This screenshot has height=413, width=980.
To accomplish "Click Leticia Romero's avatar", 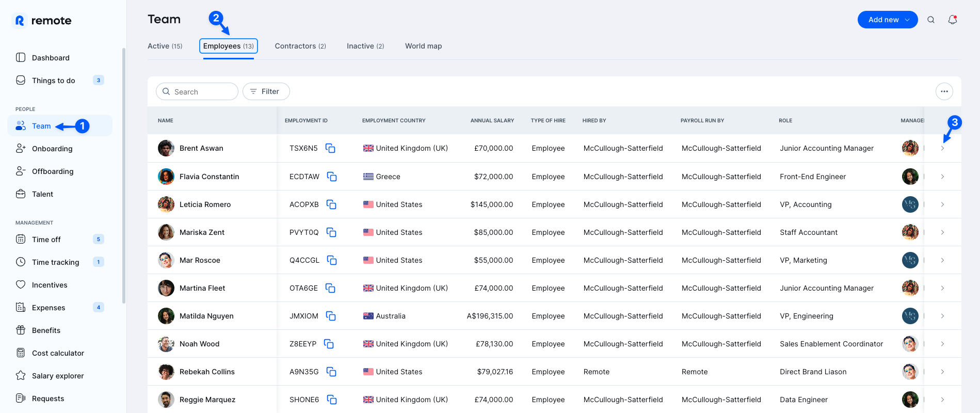I will [x=166, y=204].
